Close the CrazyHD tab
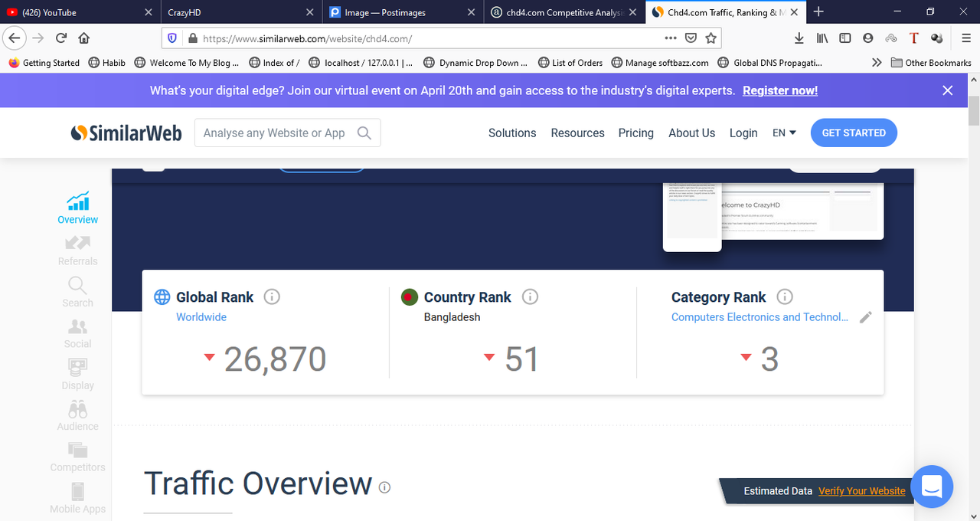This screenshot has width=980, height=521. click(x=310, y=12)
